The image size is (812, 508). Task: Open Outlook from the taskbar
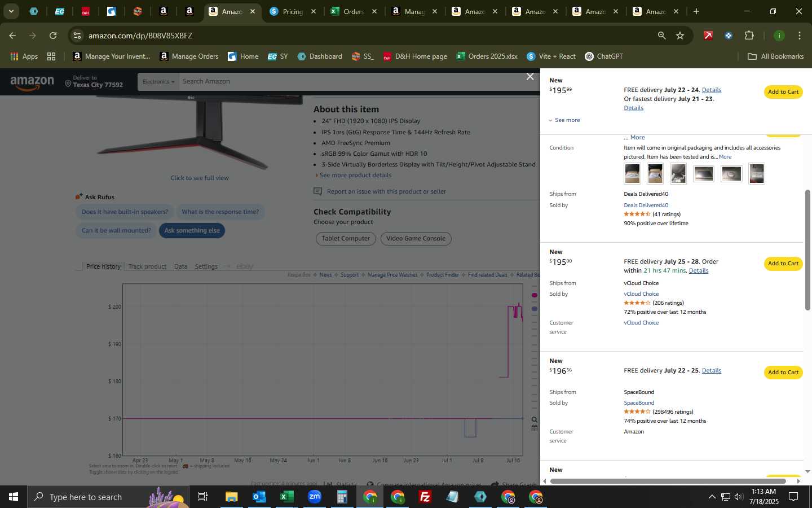(x=259, y=497)
